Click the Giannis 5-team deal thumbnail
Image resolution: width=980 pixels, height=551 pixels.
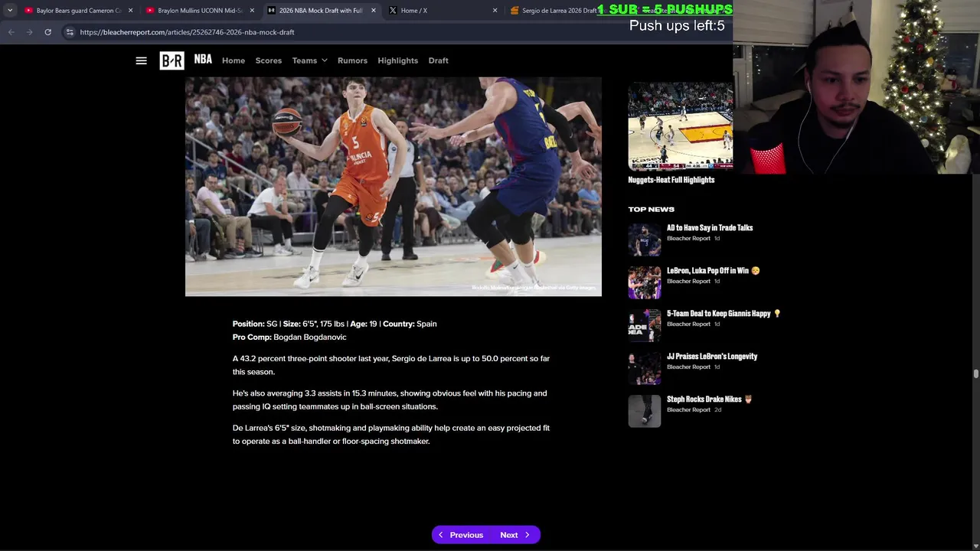click(x=645, y=325)
